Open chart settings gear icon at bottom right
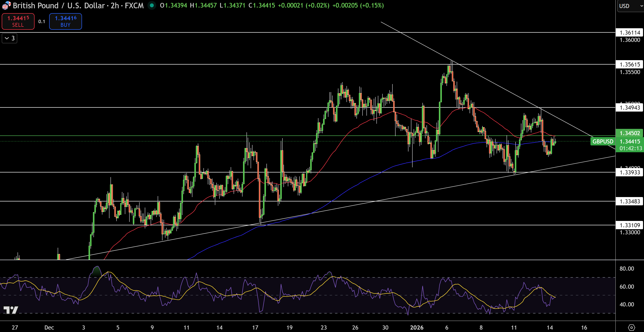This screenshot has width=644, height=332. click(631, 327)
